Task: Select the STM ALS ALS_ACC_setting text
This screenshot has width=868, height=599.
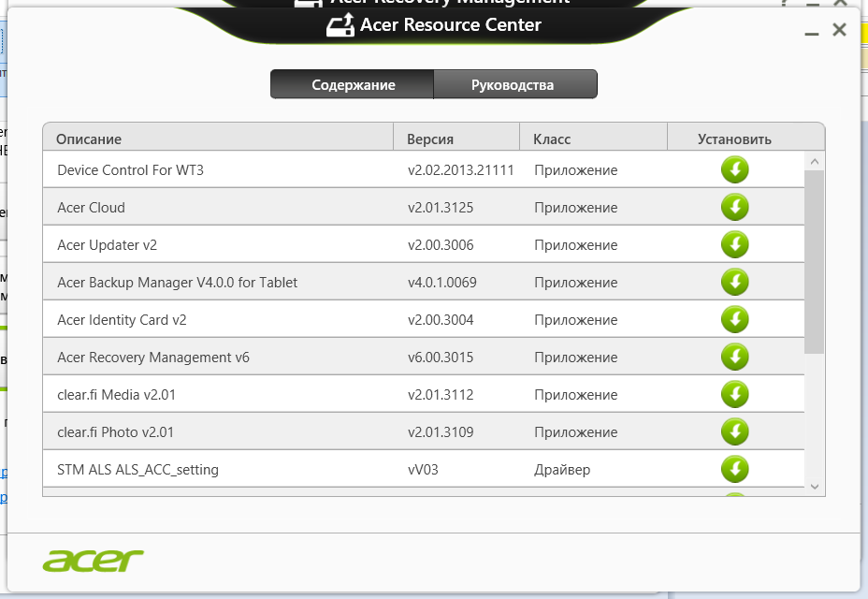Action: pyautogui.click(x=137, y=469)
